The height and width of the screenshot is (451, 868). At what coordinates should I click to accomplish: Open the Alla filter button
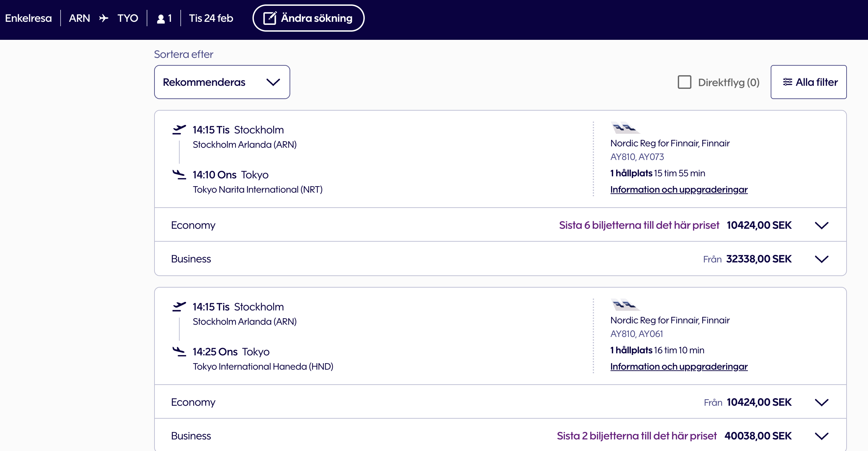[808, 82]
